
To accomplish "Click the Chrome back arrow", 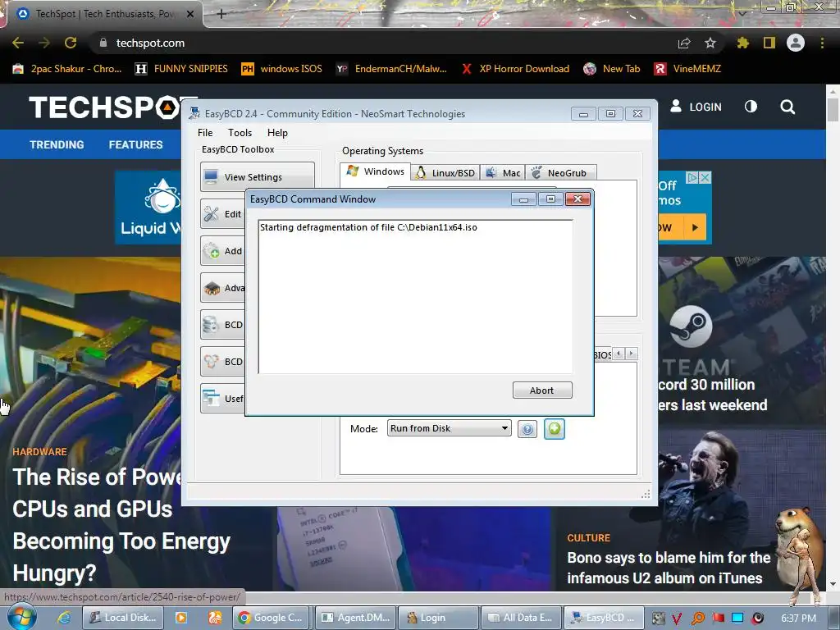I will click(18, 43).
